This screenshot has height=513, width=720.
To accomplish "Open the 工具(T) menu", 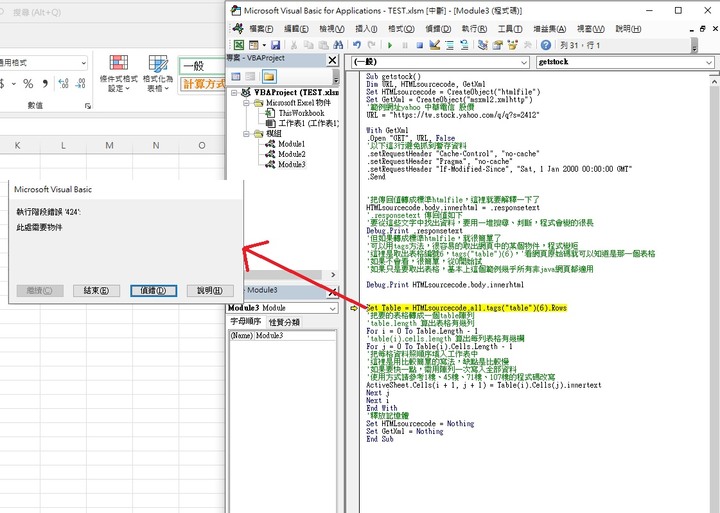I will (510, 28).
